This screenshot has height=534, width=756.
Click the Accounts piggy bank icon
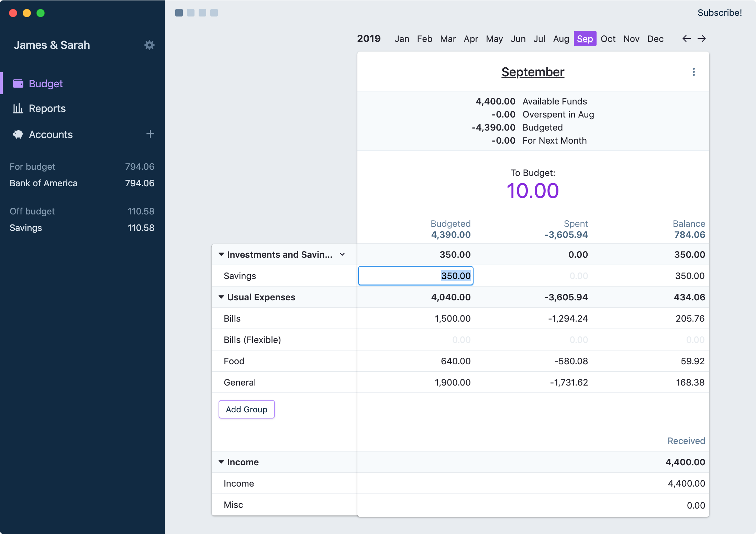tap(18, 134)
